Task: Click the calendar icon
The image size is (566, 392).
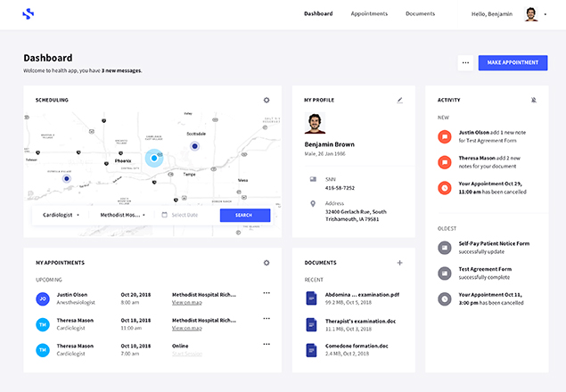Action: pyautogui.click(x=164, y=215)
